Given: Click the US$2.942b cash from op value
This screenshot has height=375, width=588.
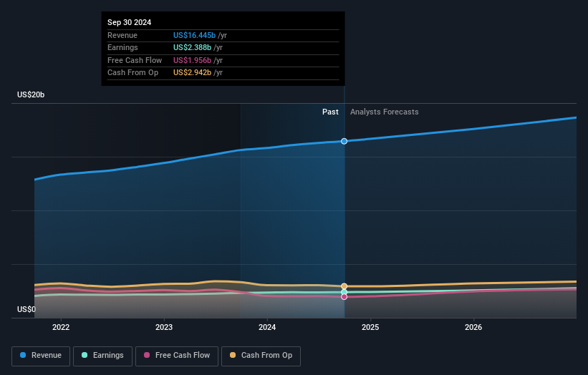Looking at the screenshot, I should (x=192, y=73).
